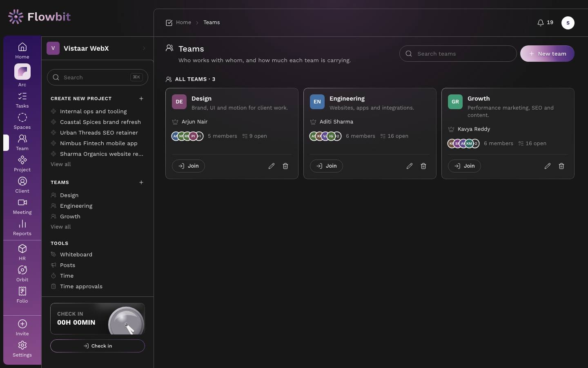Click the Check in button

point(98,346)
